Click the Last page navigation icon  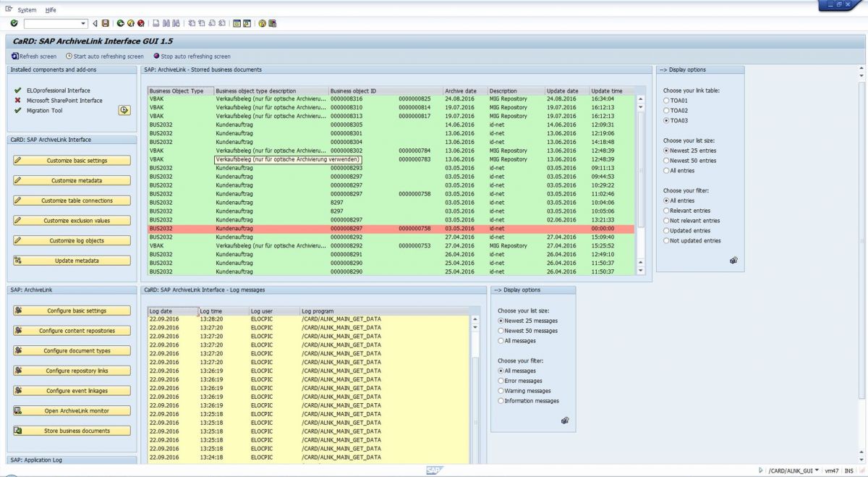click(222, 24)
